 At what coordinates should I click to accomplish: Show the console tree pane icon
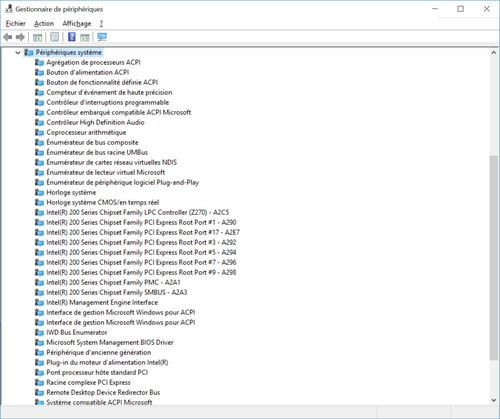37,37
